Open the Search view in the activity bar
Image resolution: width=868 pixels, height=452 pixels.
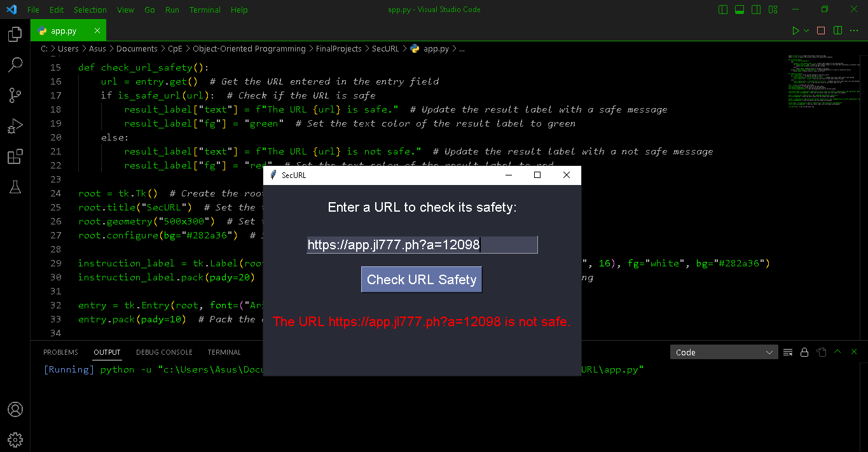15,64
